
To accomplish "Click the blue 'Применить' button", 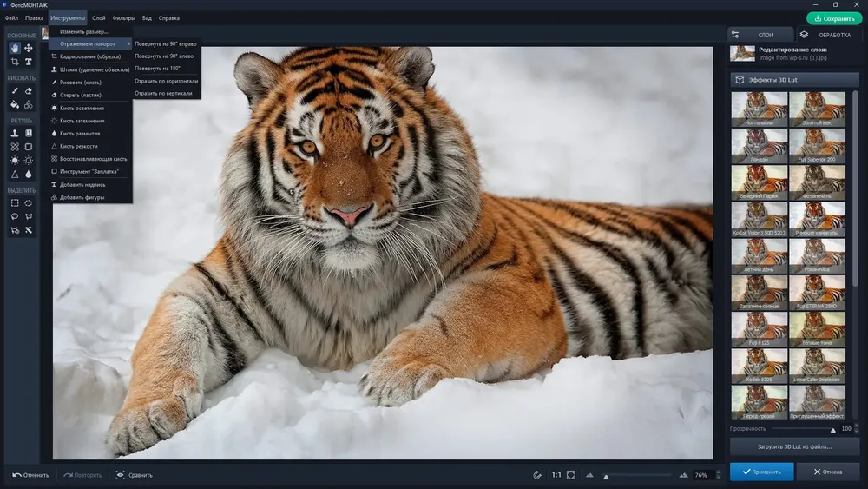I will click(x=762, y=472).
